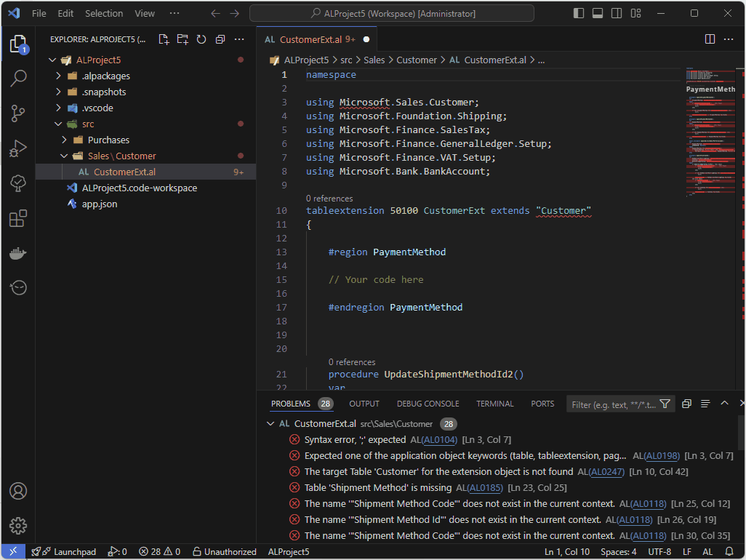
Task: Open the File menu
Action: tap(39, 13)
